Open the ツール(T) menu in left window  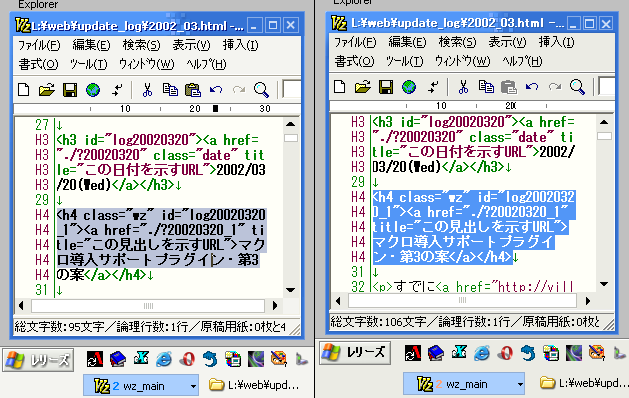(x=88, y=64)
